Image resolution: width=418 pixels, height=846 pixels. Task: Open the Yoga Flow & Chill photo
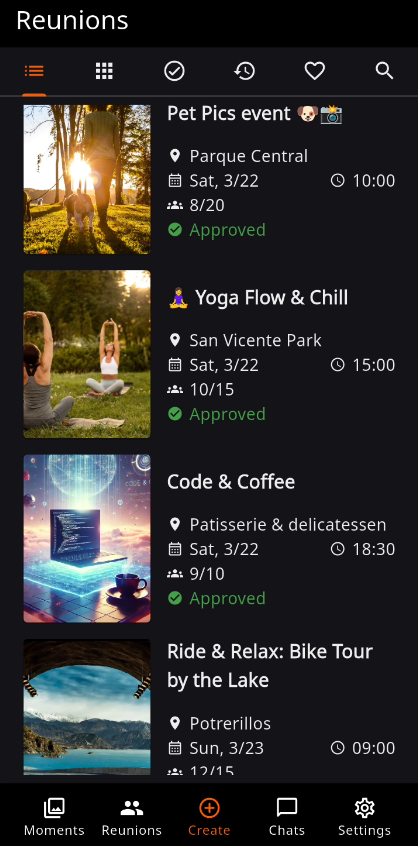(87, 354)
